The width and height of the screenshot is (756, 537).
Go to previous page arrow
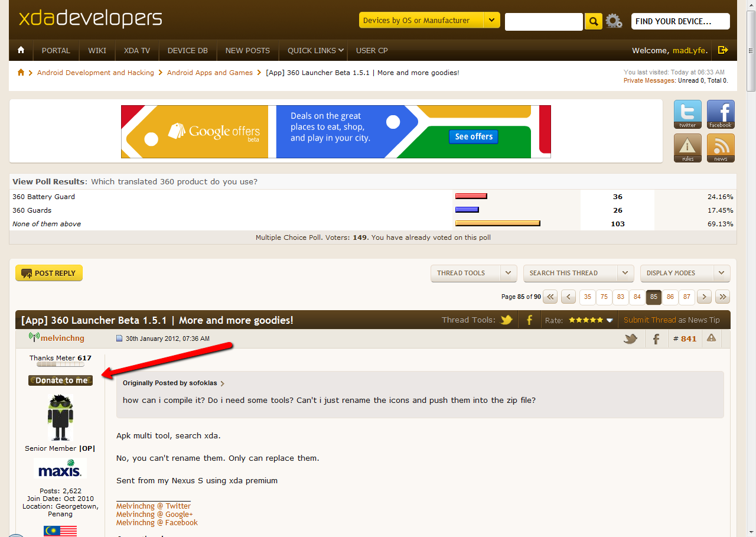point(569,297)
